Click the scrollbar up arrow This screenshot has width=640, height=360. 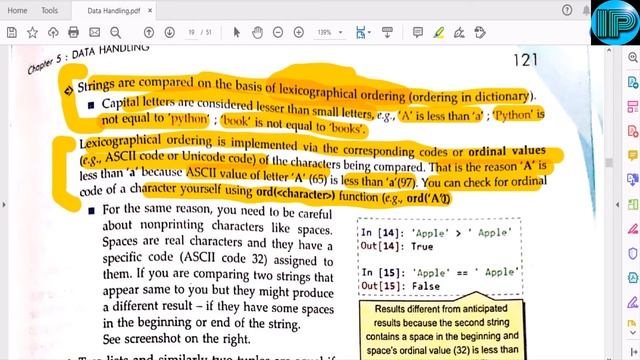(609, 51)
